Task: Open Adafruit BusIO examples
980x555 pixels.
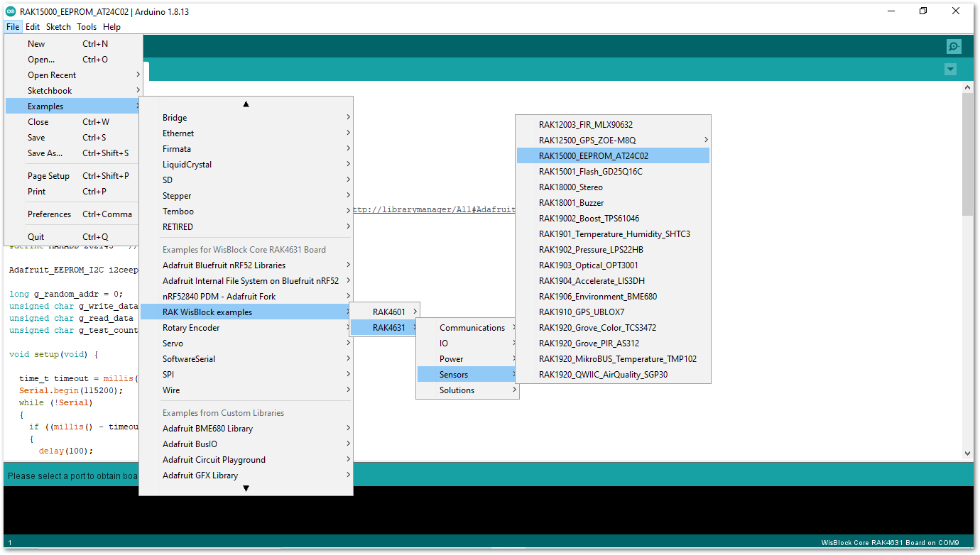Action: point(246,444)
